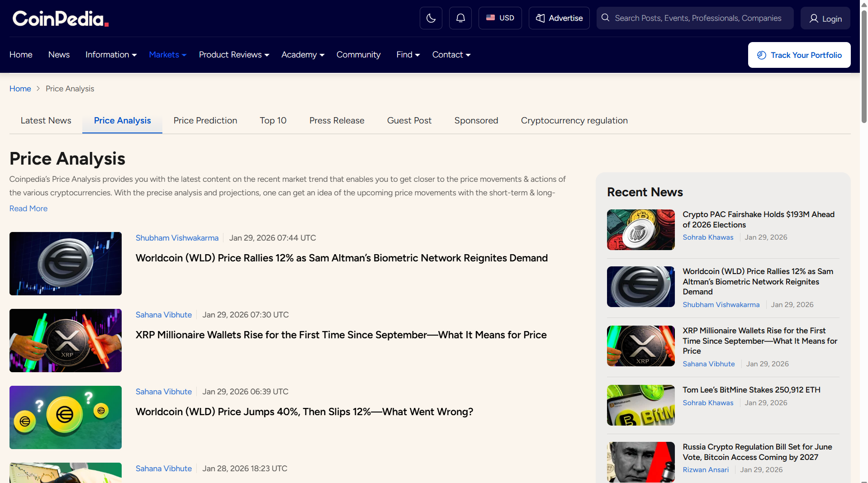
Task: Expand the Find dropdown menu
Action: (408, 55)
